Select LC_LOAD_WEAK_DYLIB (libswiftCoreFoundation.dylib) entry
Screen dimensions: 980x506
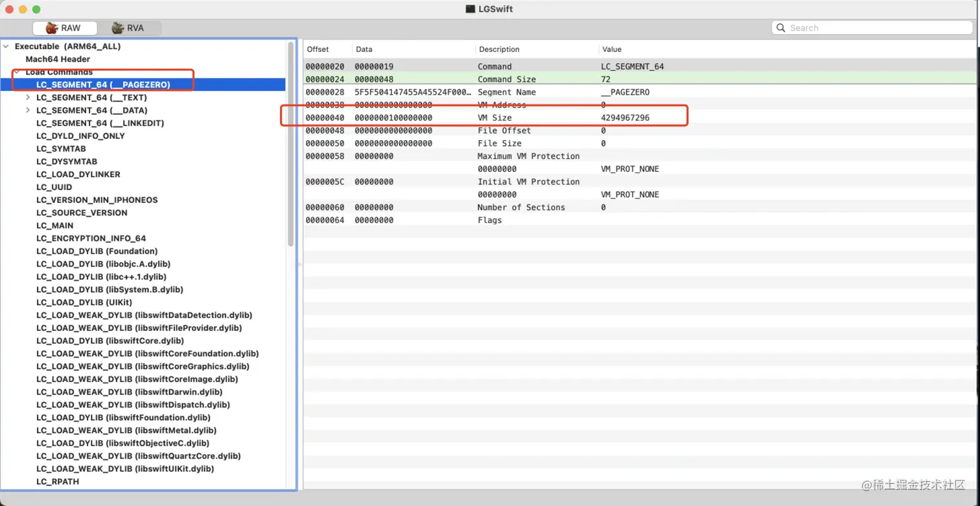[x=148, y=354]
